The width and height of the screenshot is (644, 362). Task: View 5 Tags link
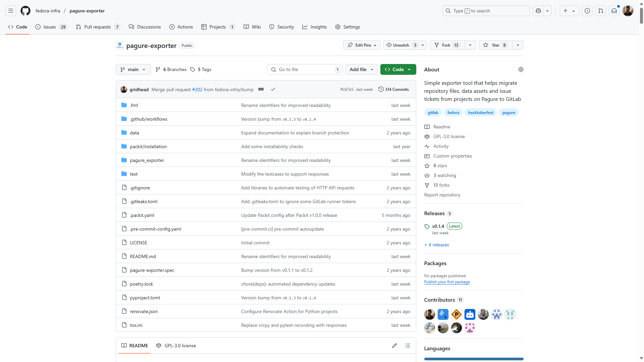pos(201,69)
